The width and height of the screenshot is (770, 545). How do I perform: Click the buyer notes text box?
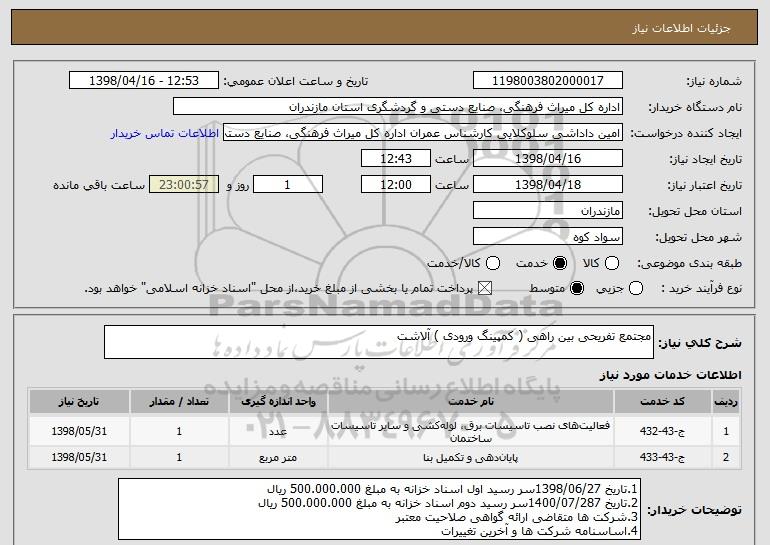(380, 510)
